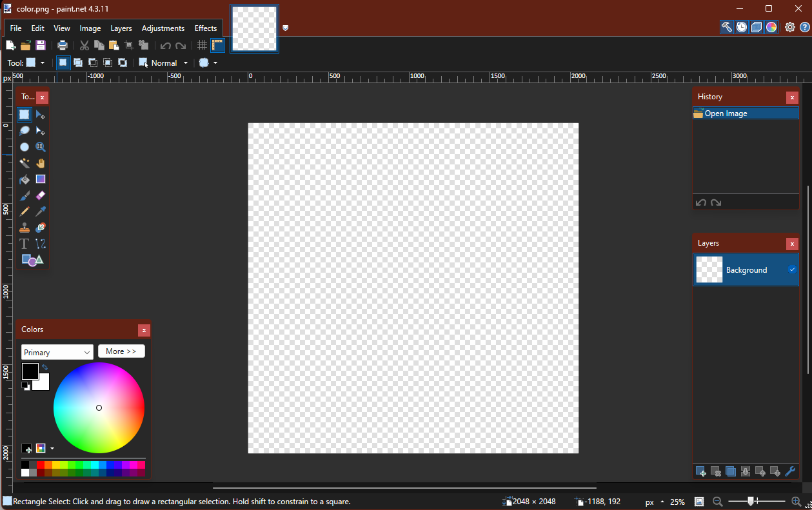Add a new layer in Layers panel
The image size is (812, 510).
(701, 471)
